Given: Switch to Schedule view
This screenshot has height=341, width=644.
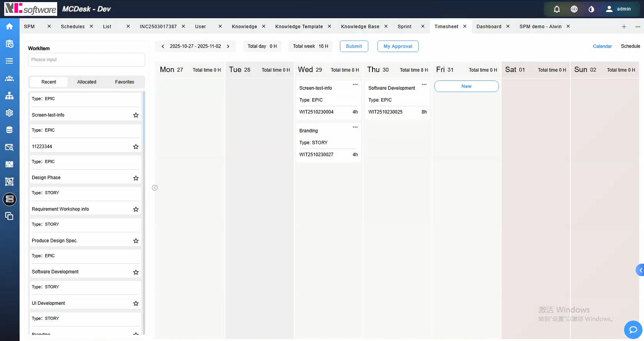Looking at the screenshot, I should (630, 46).
